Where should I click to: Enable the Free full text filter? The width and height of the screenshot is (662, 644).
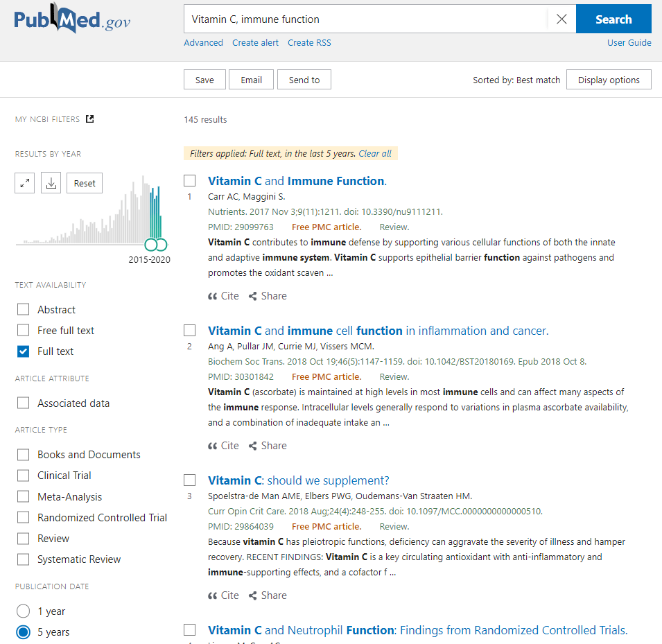tap(23, 330)
